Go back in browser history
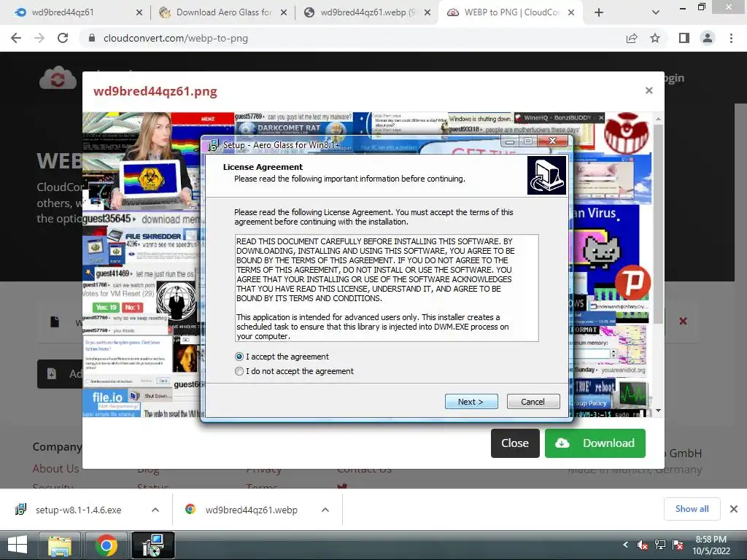The height and width of the screenshot is (560, 747). click(16, 38)
